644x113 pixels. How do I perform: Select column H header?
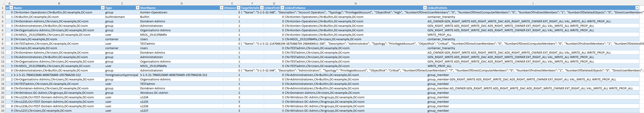point(356,4)
